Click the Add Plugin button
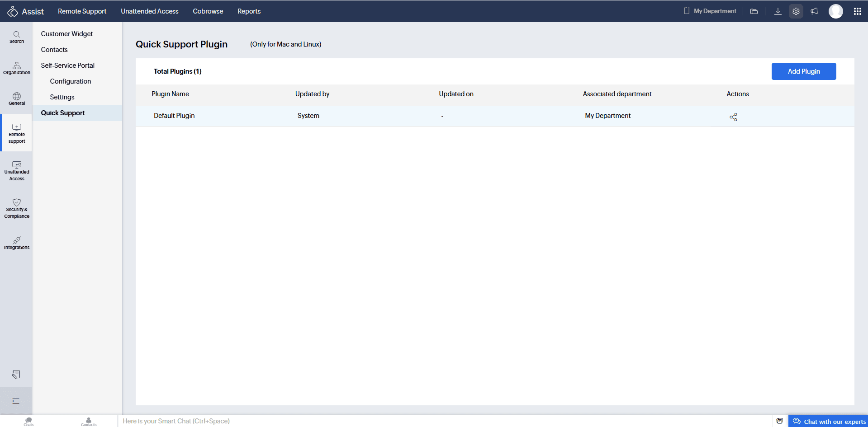 (803, 71)
